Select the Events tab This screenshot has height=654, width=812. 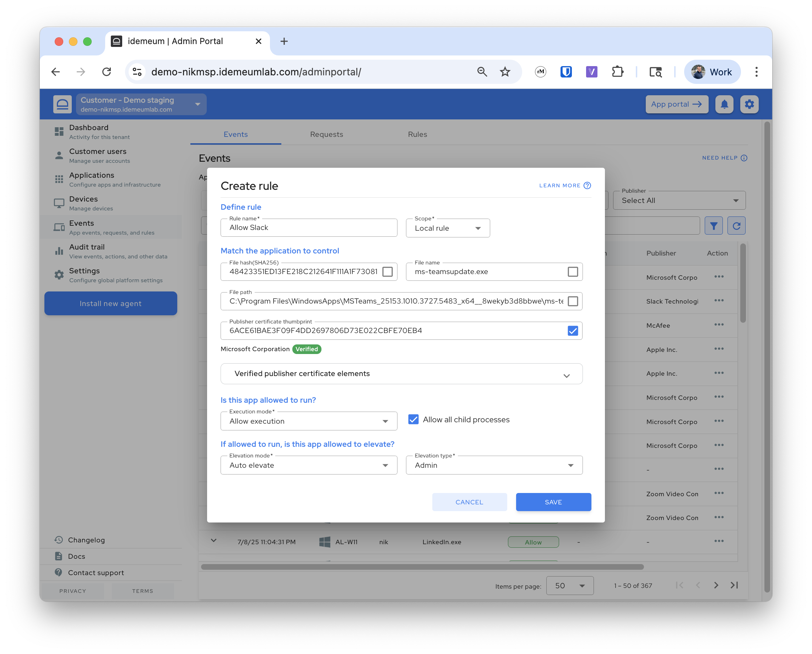point(236,134)
